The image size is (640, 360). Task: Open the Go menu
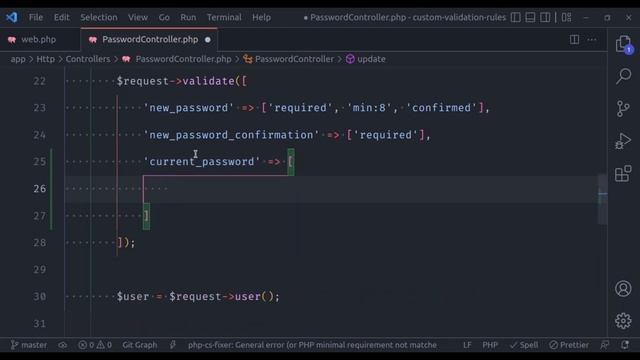164,17
